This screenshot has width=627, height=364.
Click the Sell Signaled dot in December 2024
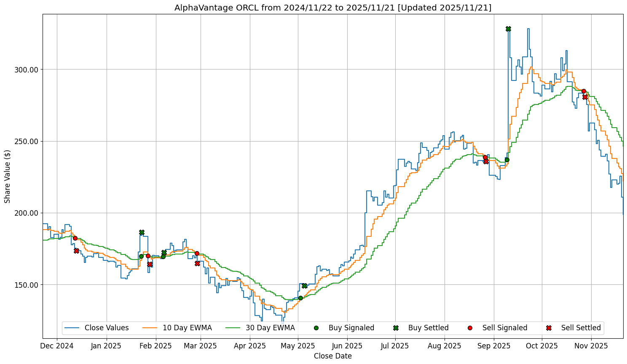[75, 238]
